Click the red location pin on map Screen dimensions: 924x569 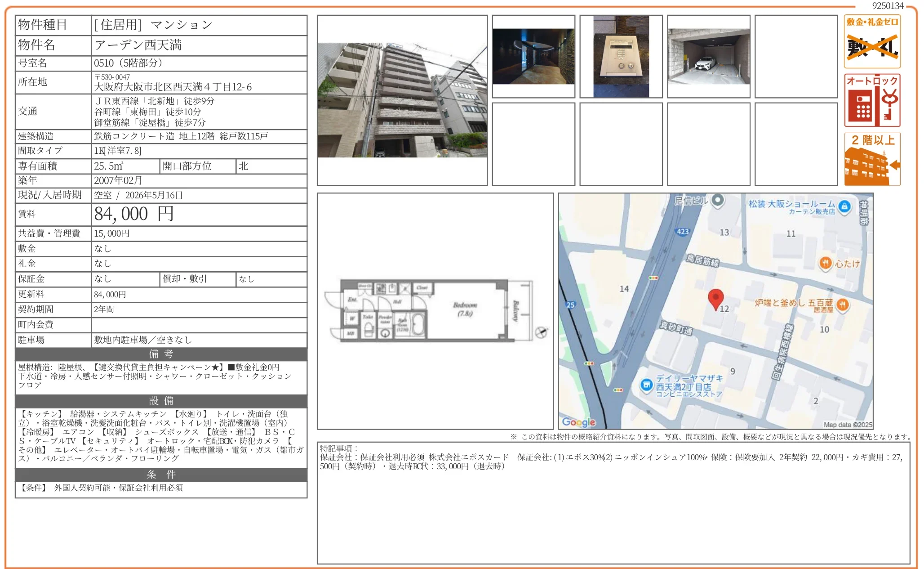click(x=715, y=299)
